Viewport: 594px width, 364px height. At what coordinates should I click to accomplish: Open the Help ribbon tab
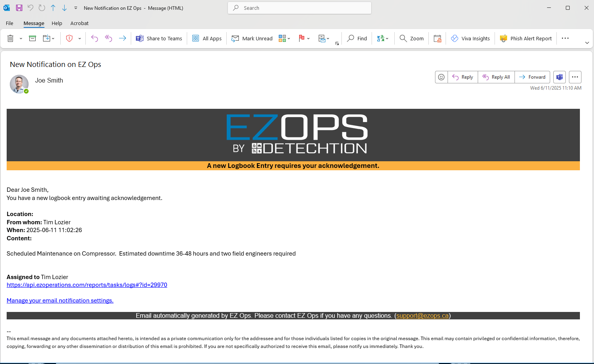57,23
